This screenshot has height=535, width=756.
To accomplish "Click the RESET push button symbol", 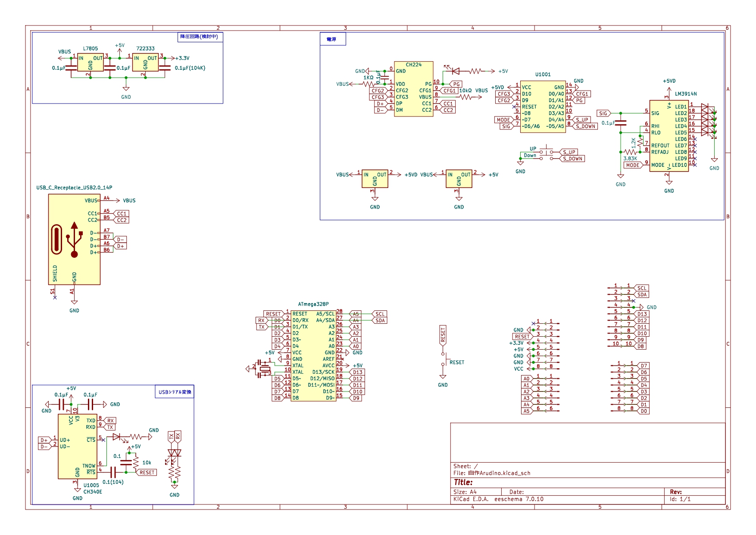I will click(x=444, y=359).
